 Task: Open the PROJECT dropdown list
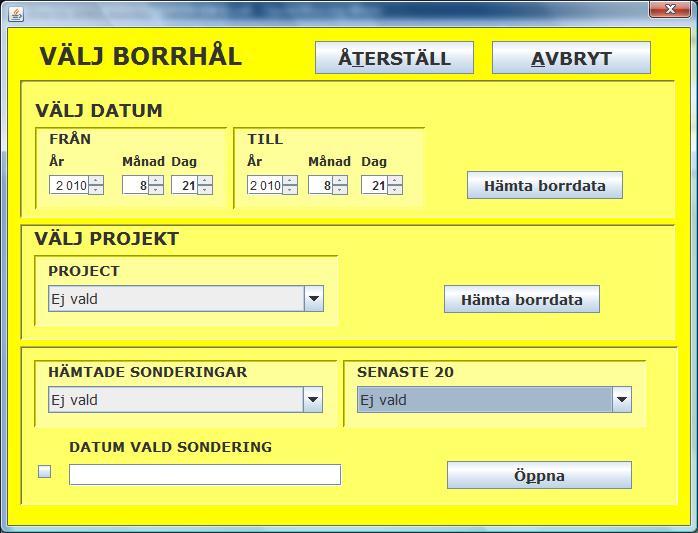(314, 299)
